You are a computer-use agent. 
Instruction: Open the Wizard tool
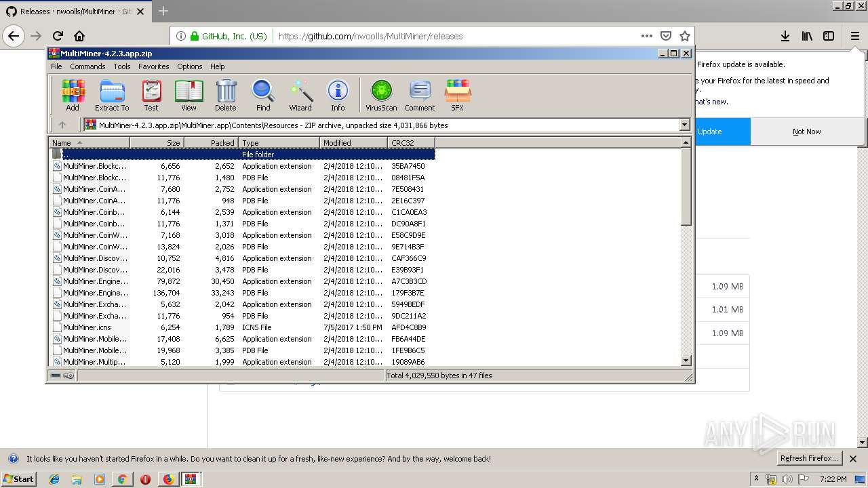(300, 95)
